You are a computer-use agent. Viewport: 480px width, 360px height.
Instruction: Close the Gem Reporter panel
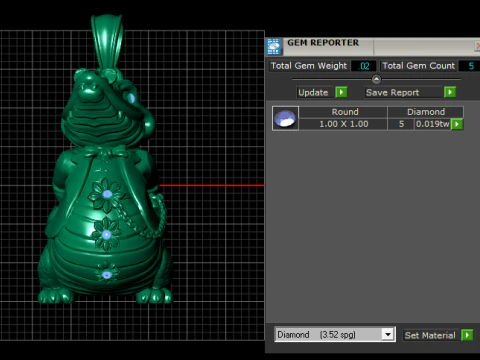tap(477, 46)
